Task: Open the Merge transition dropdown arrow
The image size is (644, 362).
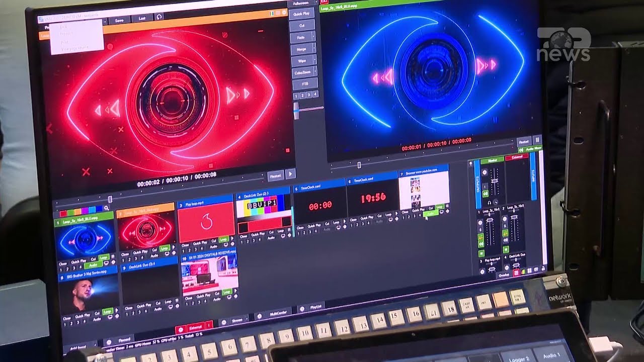Action: (314, 48)
